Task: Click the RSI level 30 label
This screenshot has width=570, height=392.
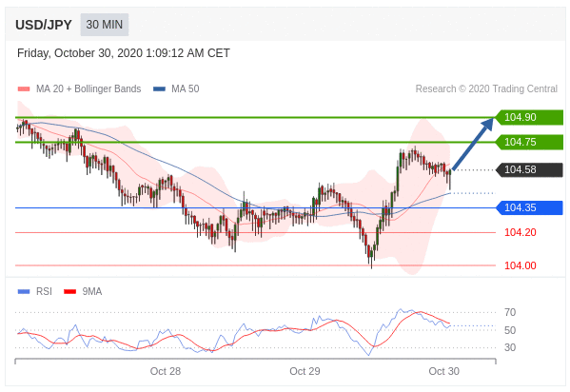Action: (x=510, y=347)
